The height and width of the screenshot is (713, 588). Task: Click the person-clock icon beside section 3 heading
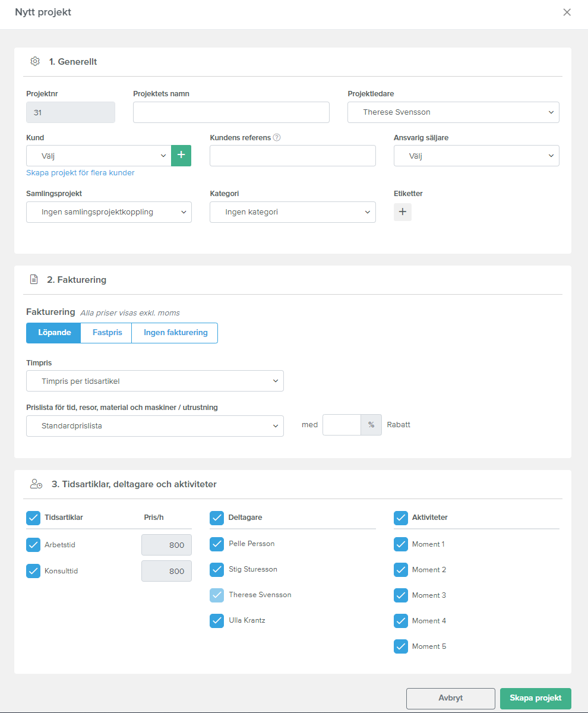(x=36, y=484)
